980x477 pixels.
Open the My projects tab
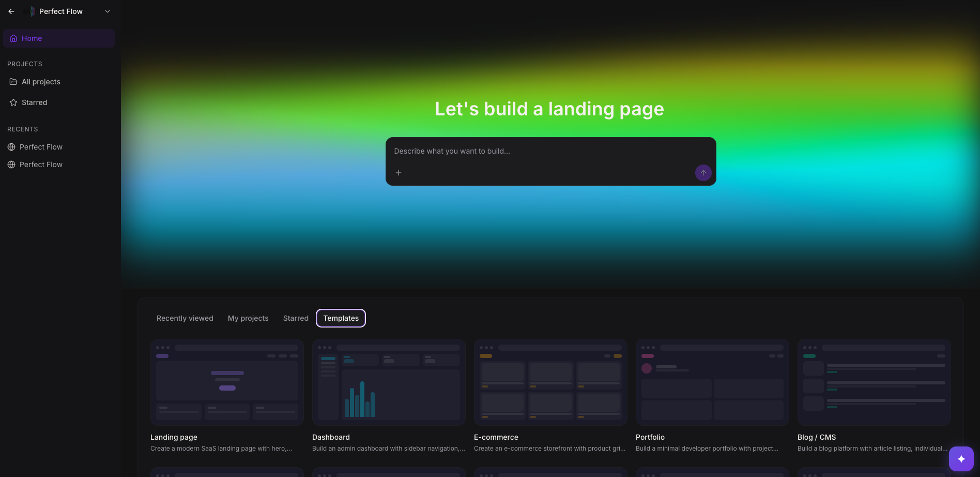[248, 318]
